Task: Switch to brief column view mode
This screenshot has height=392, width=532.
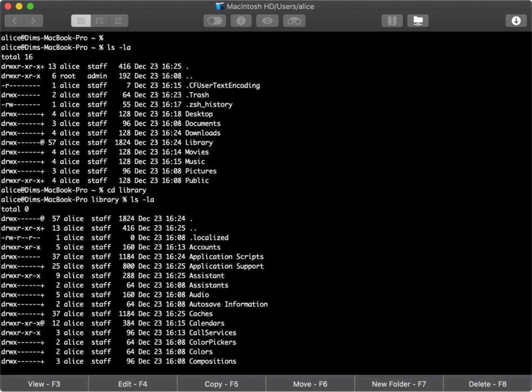Action: point(100,20)
